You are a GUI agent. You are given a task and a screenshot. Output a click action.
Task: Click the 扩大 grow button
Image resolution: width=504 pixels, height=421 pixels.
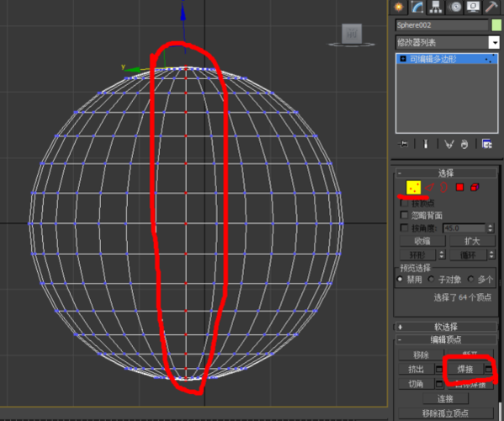pyautogui.click(x=472, y=241)
